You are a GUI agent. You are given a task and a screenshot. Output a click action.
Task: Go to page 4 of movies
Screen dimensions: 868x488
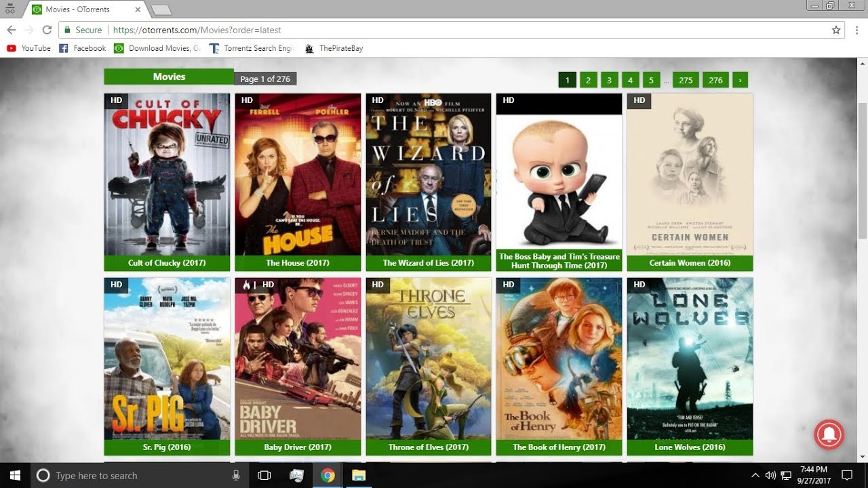coord(630,80)
